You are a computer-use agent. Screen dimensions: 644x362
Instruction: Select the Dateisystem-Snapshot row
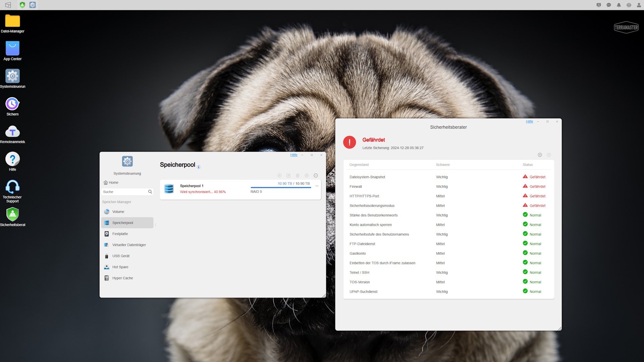click(x=448, y=177)
